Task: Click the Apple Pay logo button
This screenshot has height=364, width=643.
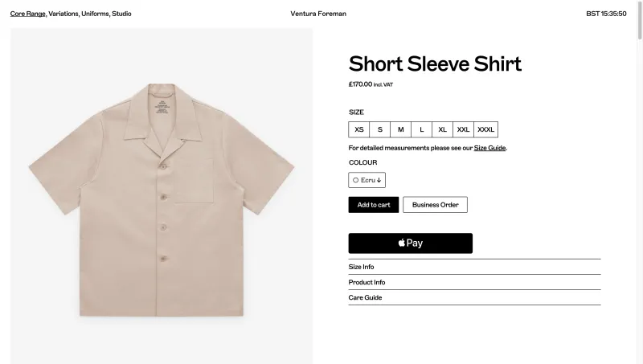Action: [410, 243]
